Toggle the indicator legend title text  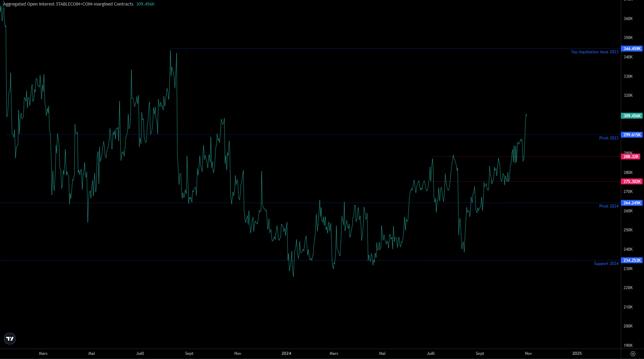[x=68, y=4]
